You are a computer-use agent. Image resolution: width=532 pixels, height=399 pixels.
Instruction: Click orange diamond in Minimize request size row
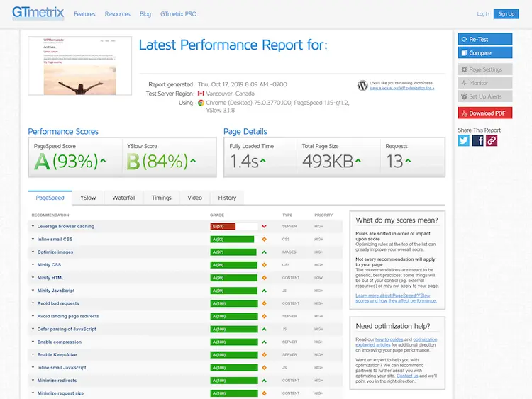(x=264, y=393)
